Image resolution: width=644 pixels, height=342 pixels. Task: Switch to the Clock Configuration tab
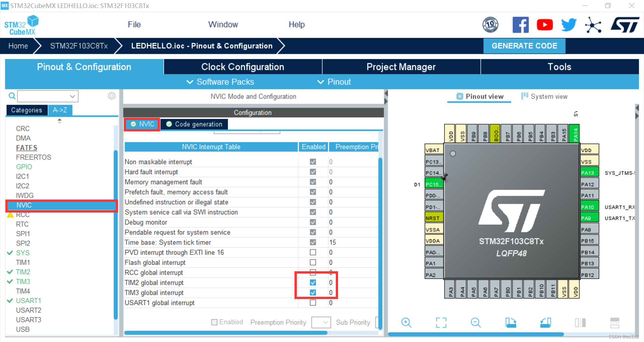click(243, 67)
